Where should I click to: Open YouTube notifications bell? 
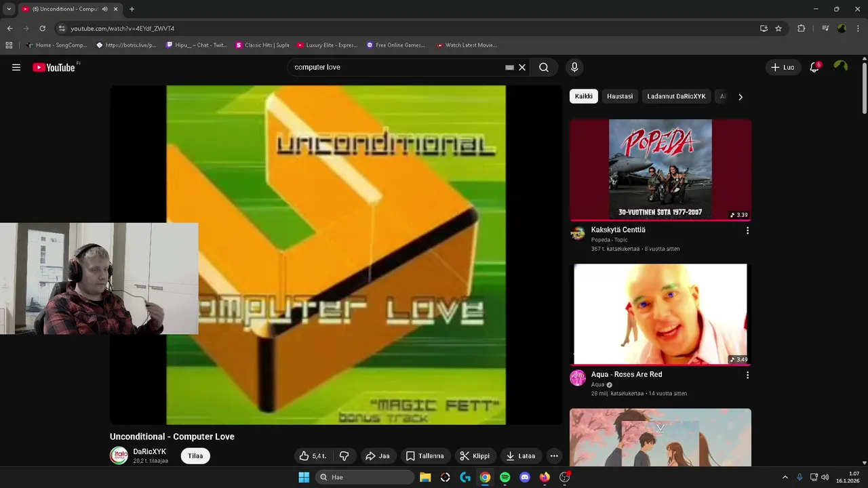[814, 67]
